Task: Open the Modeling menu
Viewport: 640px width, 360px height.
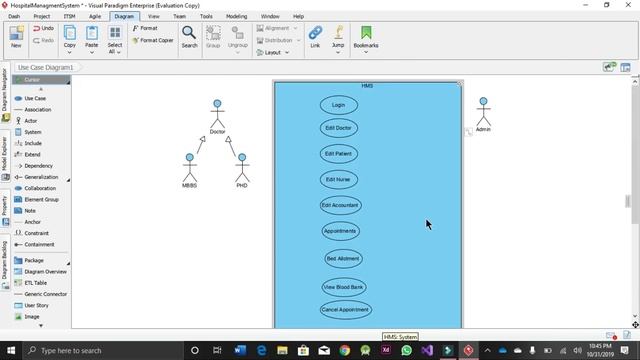Action: [237, 16]
